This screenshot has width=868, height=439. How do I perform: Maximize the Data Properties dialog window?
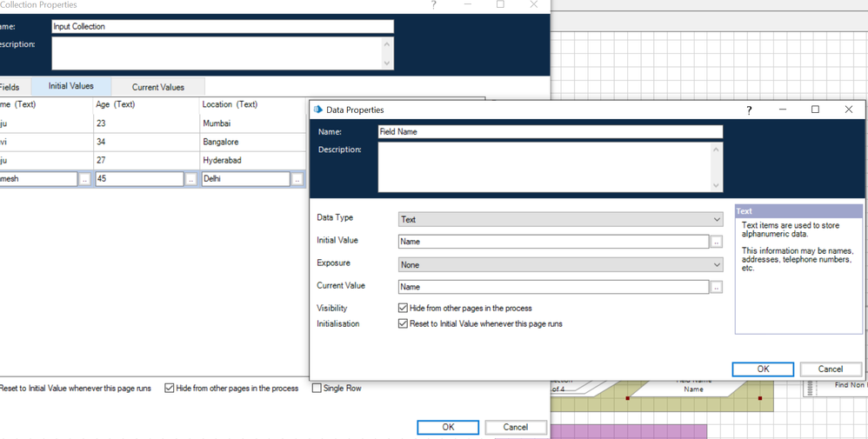tap(815, 110)
